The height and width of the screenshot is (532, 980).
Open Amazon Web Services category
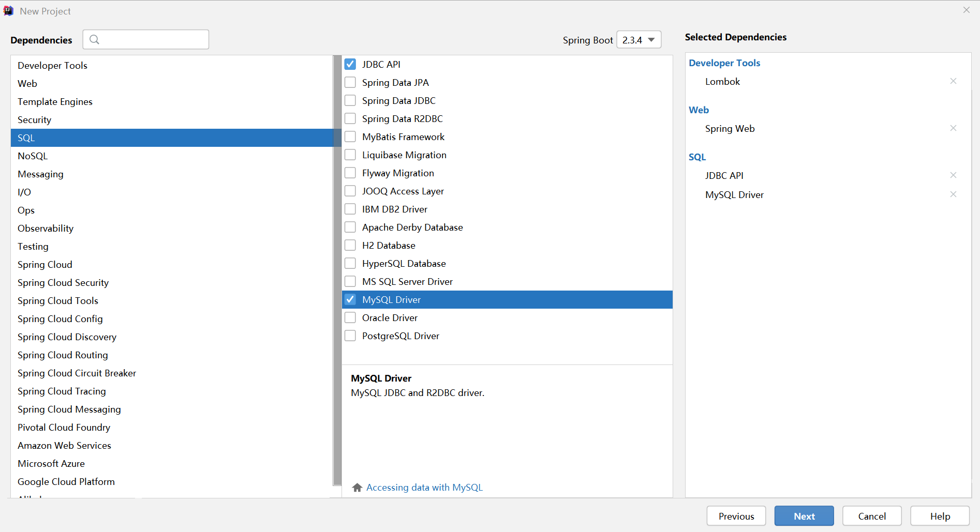point(172,445)
